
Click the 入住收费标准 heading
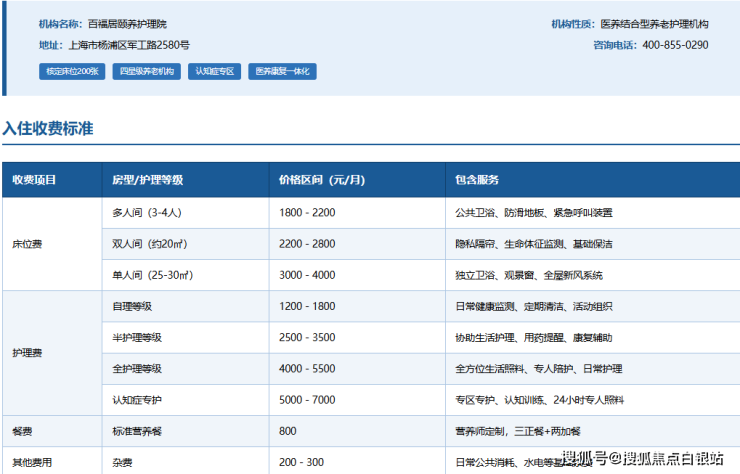48,128
